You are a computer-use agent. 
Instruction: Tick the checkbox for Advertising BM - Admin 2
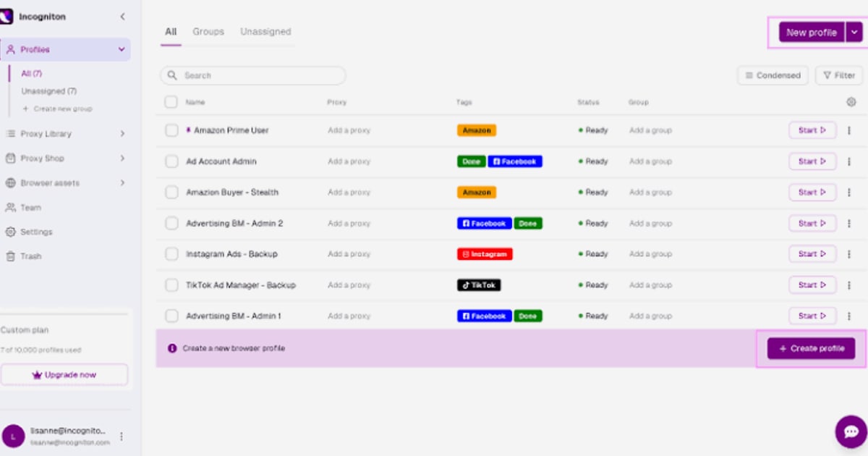[x=171, y=224]
